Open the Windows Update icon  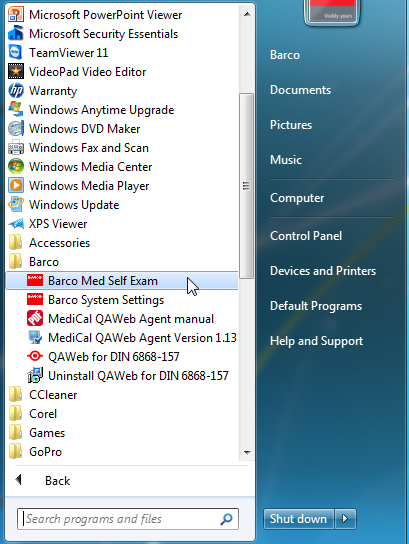click(x=16, y=205)
